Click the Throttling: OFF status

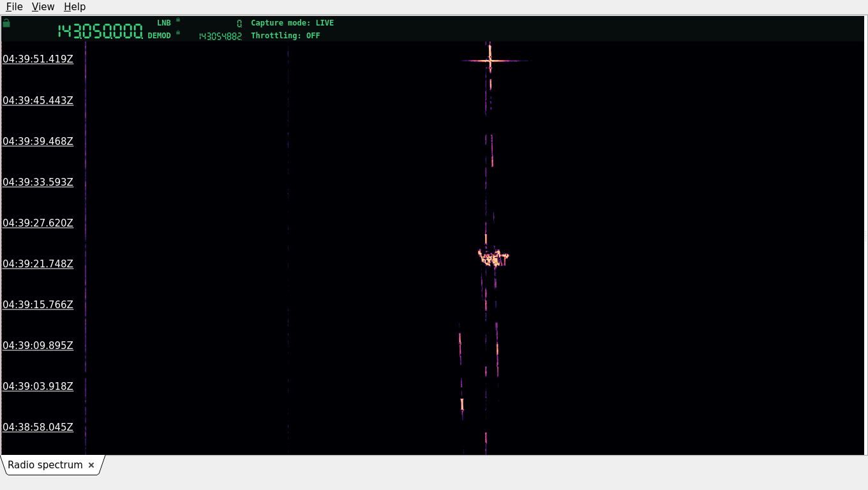tap(285, 36)
